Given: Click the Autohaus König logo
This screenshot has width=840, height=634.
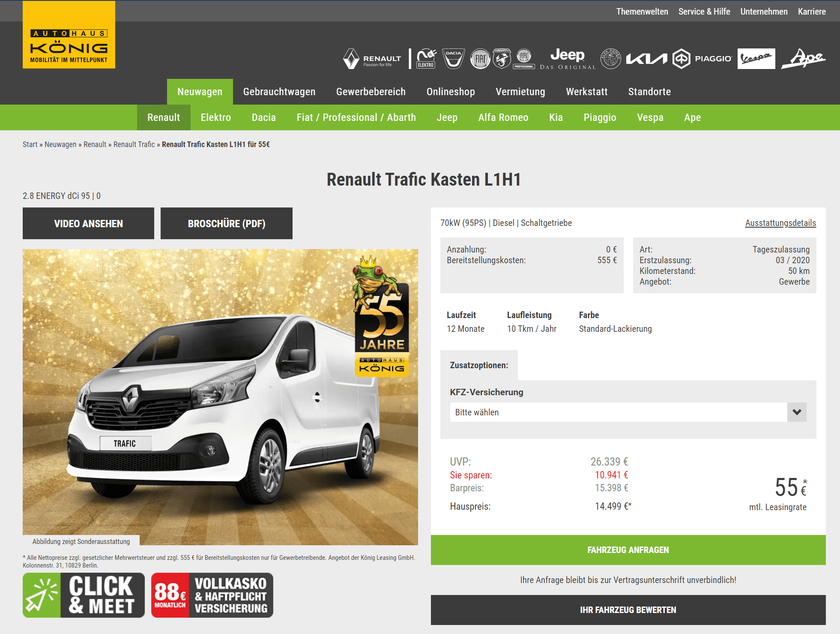Looking at the screenshot, I should click(x=69, y=35).
